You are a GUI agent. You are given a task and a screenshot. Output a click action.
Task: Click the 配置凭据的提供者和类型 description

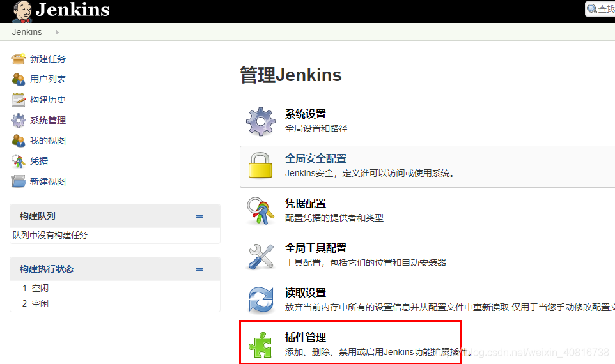coord(334,218)
